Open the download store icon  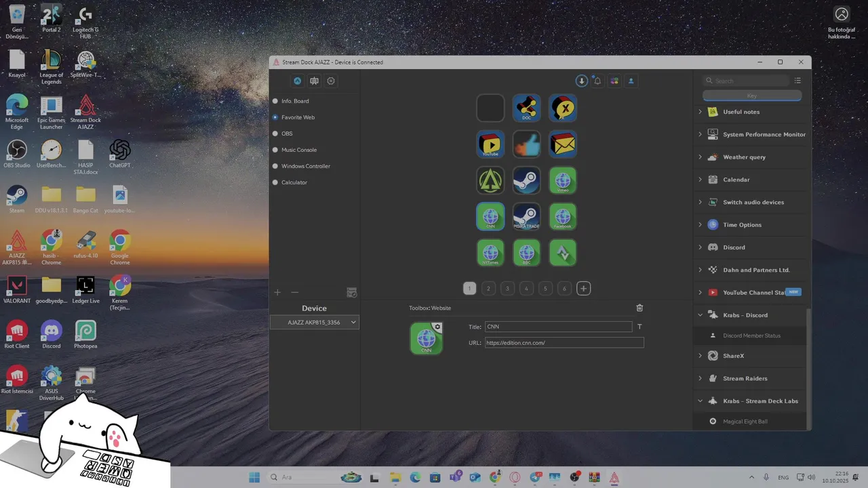point(581,81)
